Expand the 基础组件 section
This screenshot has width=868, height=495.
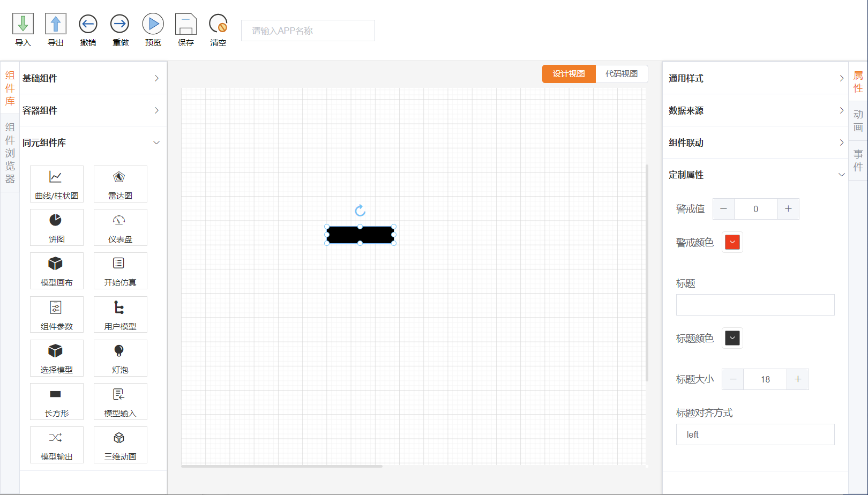coord(93,78)
